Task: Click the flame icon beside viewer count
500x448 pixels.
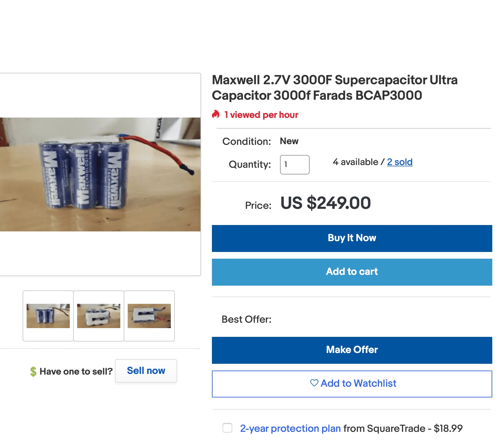Action: (x=216, y=115)
